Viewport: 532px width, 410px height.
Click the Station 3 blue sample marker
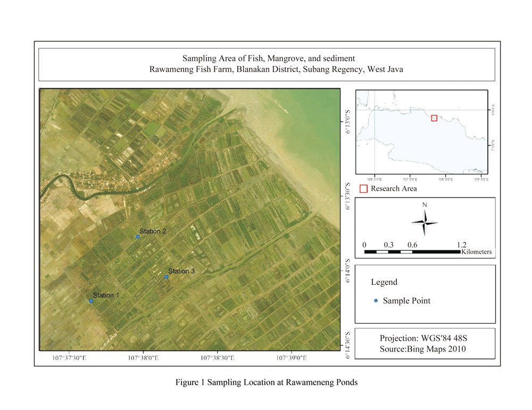click(167, 277)
